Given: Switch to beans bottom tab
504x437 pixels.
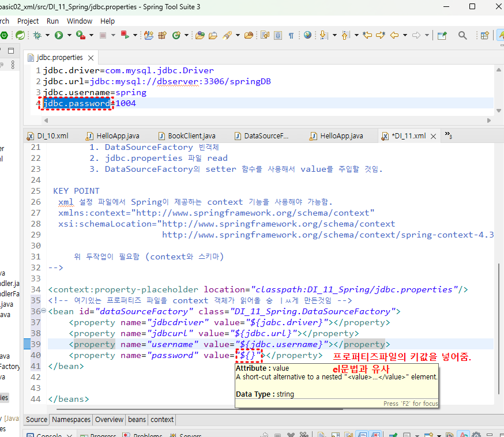Looking at the screenshot, I should (x=137, y=419).
